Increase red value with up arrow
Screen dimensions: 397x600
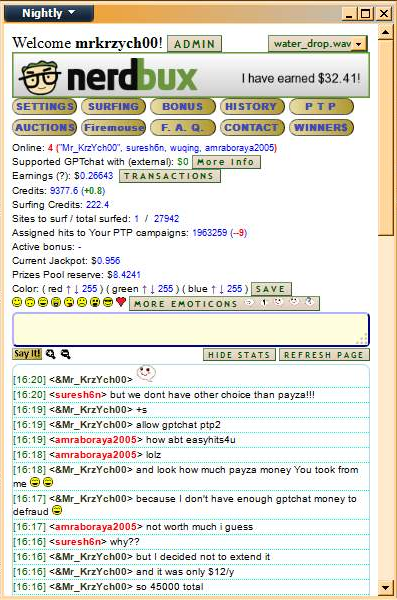tap(68, 289)
